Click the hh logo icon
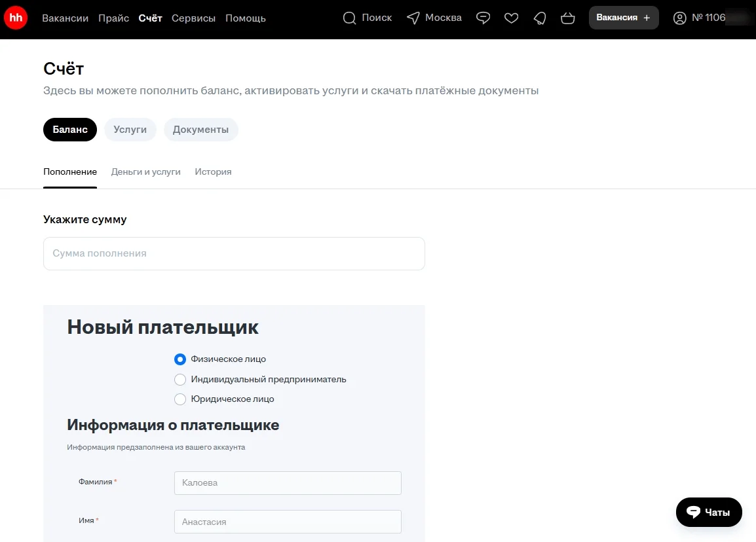The height and width of the screenshot is (542, 756). point(16,18)
